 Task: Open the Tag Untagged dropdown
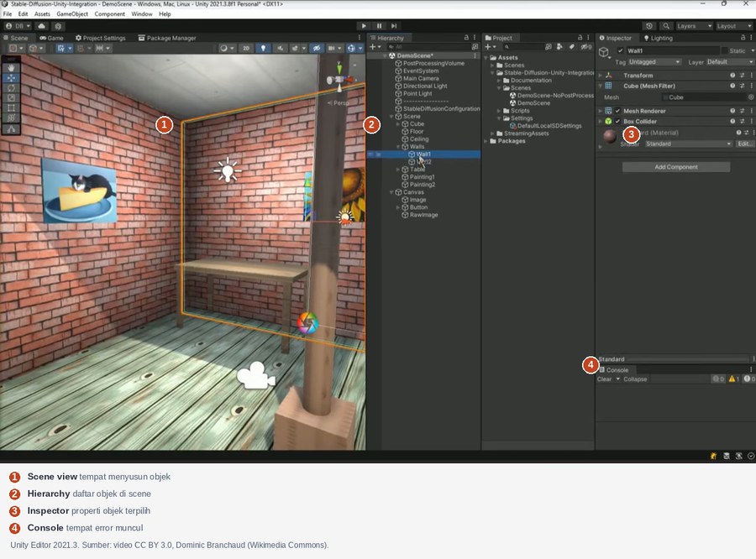click(x=654, y=62)
